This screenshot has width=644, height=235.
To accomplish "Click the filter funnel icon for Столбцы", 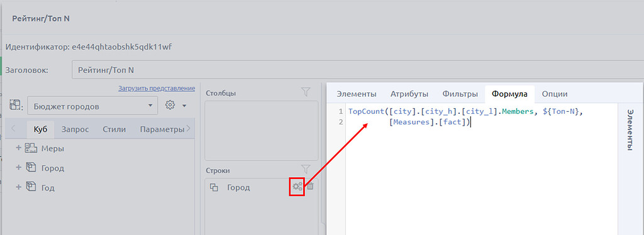I will pos(306,92).
